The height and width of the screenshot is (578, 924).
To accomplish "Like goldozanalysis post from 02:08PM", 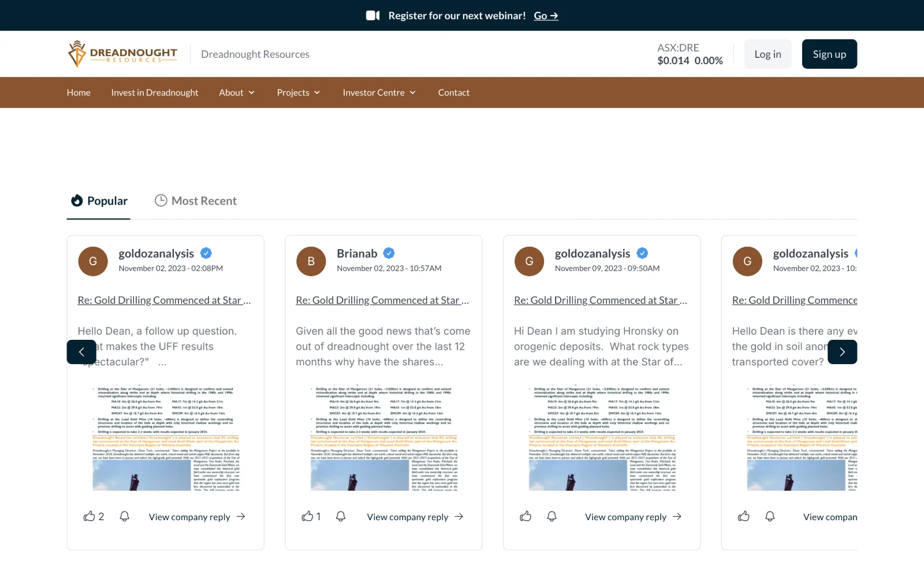I will (x=90, y=516).
